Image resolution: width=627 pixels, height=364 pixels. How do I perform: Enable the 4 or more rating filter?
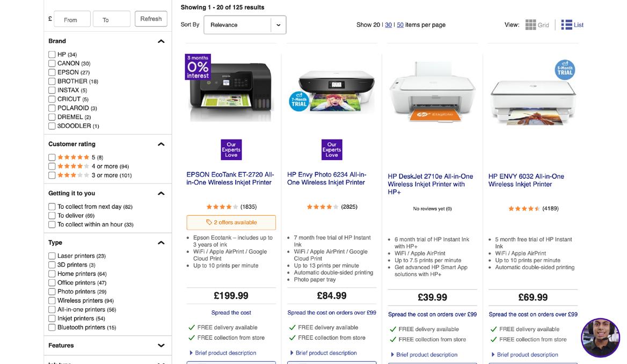point(52,166)
